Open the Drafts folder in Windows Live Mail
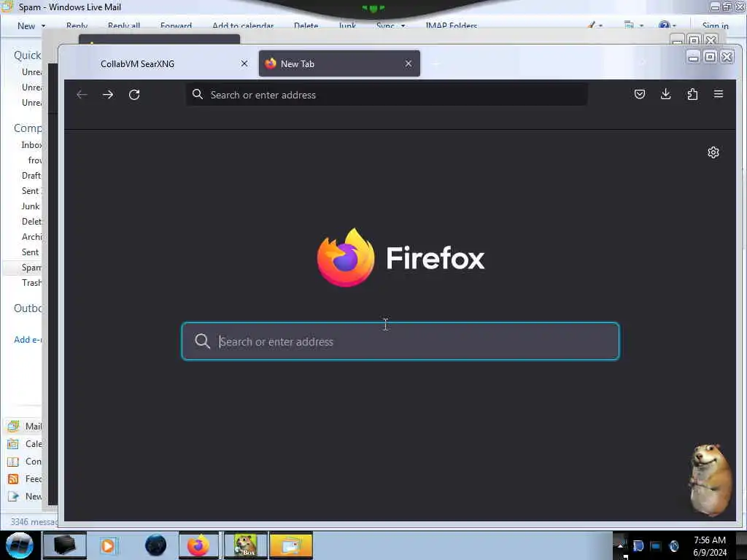The height and width of the screenshot is (560, 747). click(x=31, y=175)
